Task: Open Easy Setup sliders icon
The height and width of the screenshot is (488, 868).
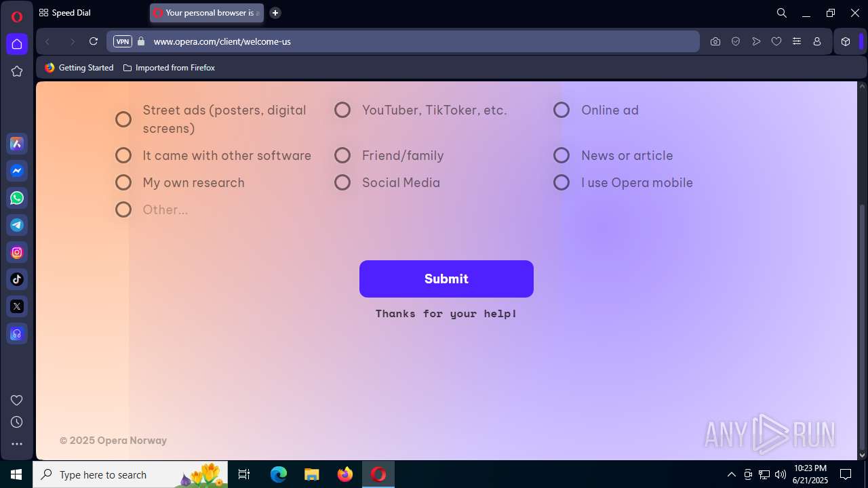Action: [797, 41]
